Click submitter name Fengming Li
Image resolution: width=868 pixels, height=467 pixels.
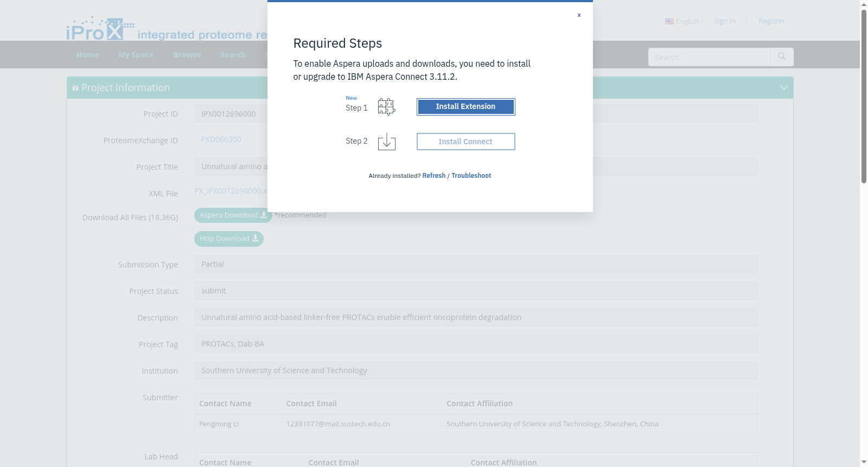(x=219, y=424)
